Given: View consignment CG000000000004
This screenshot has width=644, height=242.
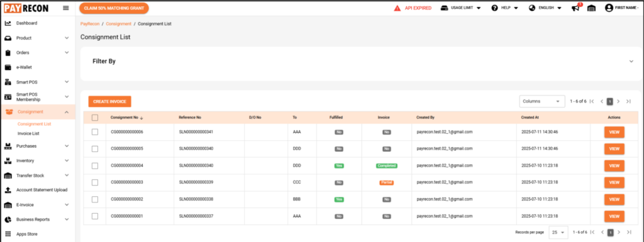Looking at the screenshot, I should pyautogui.click(x=614, y=166).
